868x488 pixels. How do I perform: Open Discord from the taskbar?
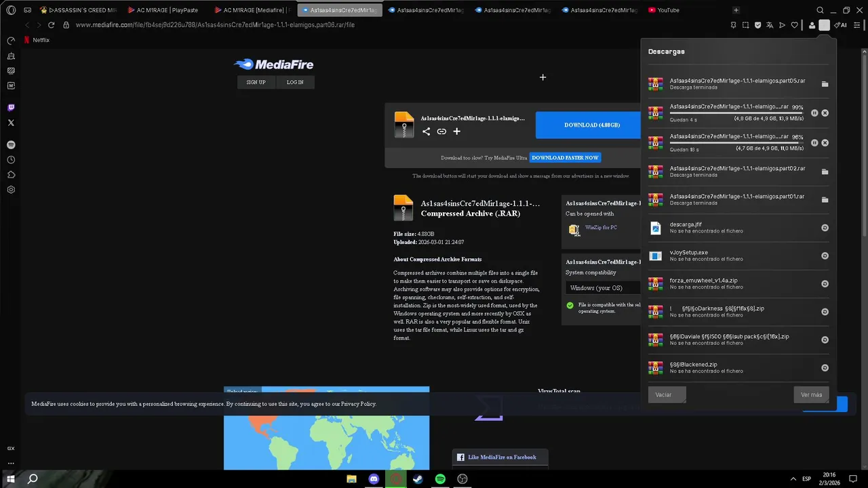374,479
